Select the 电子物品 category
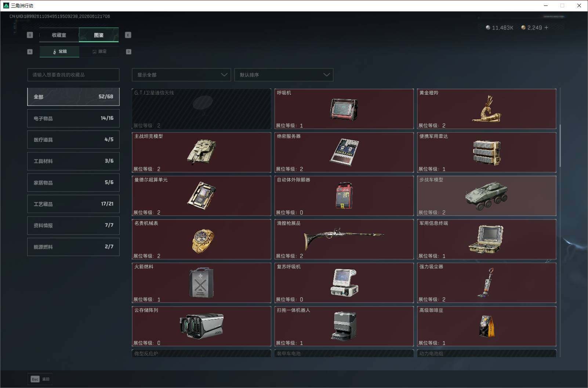The height and width of the screenshot is (388, 588). click(x=73, y=118)
